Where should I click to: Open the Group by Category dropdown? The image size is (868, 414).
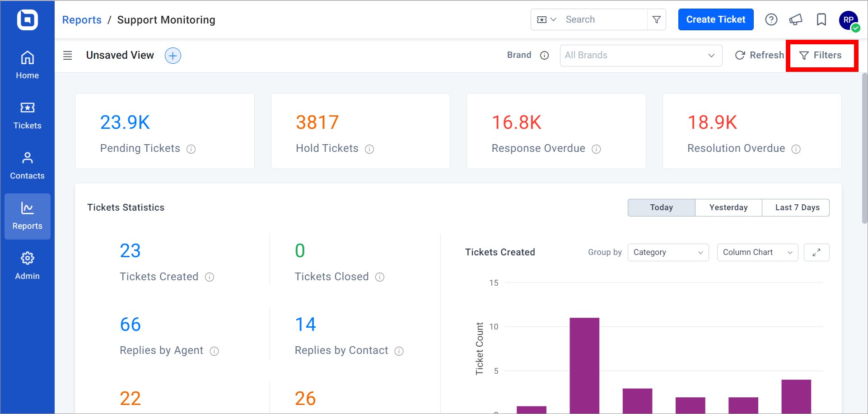pos(668,252)
